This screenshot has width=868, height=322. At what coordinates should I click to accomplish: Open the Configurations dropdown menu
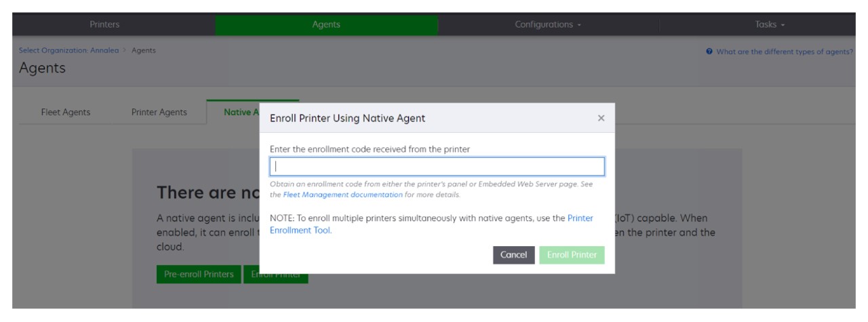[549, 25]
